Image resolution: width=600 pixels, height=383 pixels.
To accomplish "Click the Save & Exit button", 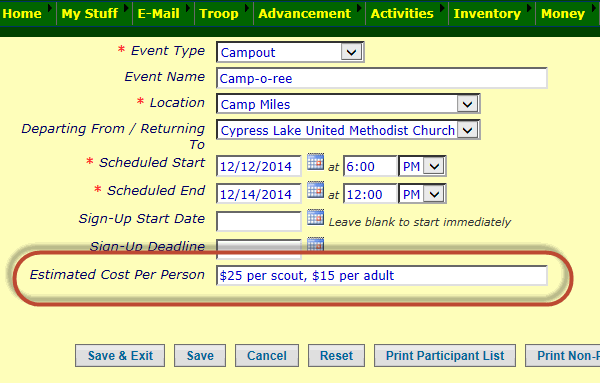I will coord(120,355).
